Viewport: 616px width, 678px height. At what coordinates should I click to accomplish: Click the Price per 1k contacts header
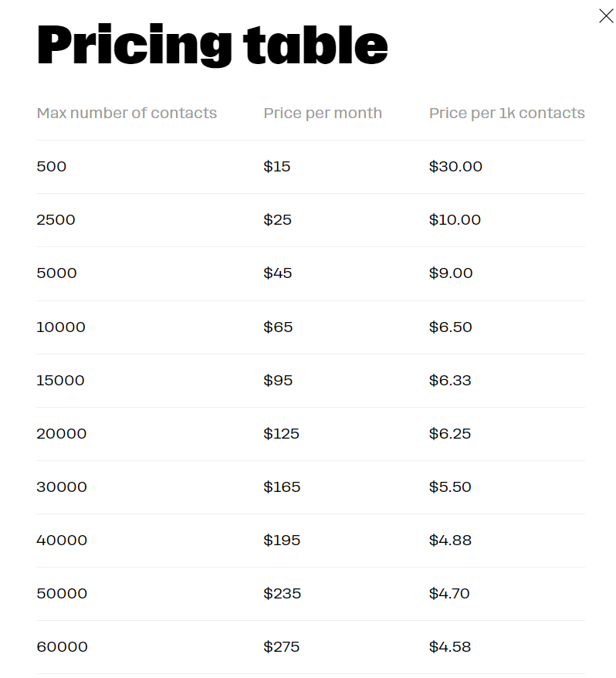(506, 113)
